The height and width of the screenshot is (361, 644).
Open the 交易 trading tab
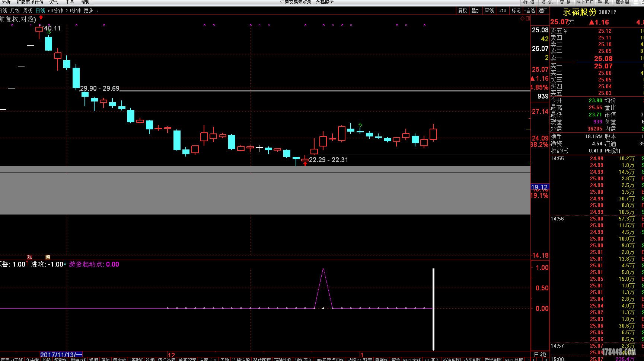point(565,2)
